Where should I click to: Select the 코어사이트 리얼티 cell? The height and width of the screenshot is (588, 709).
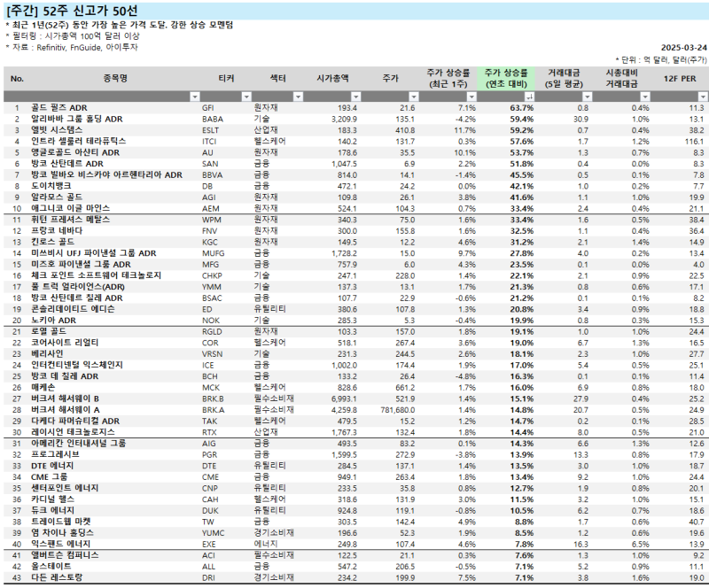pos(65,343)
